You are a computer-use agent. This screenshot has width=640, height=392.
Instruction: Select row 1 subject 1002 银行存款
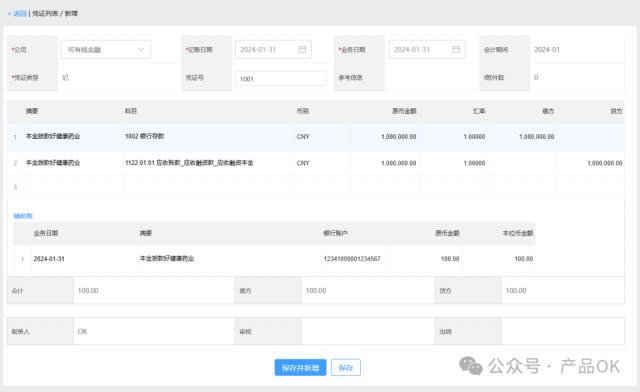pyautogui.click(x=144, y=136)
